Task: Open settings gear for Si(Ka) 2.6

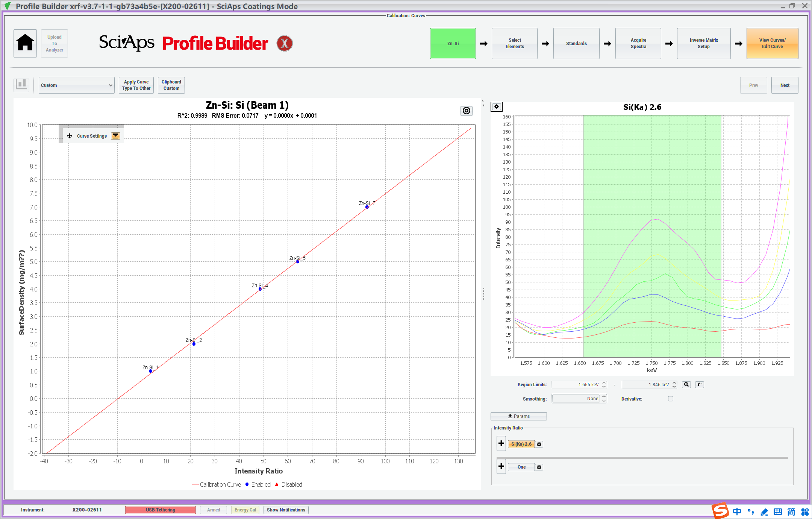Action: pos(539,444)
